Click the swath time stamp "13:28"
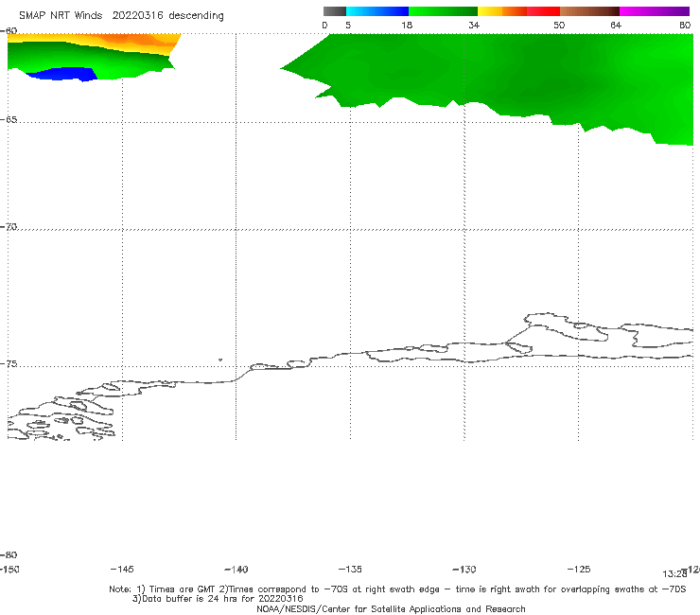 (674, 574)
